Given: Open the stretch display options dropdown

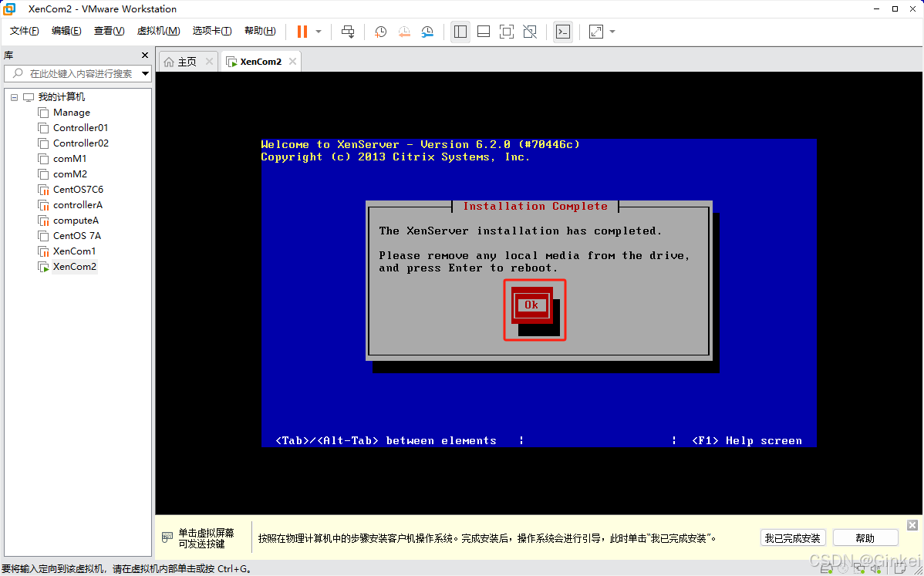Looking at the screenshot, I should click(x=612, y=32).
